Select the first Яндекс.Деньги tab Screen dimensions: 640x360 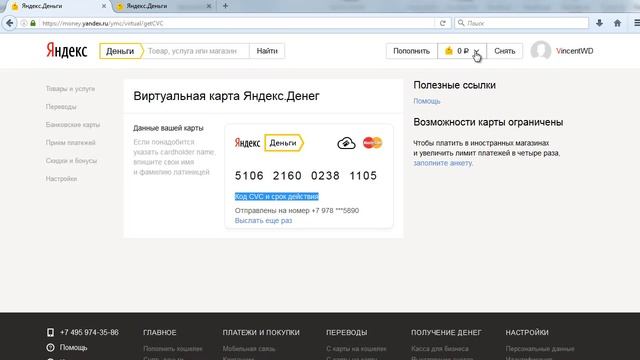57,6
